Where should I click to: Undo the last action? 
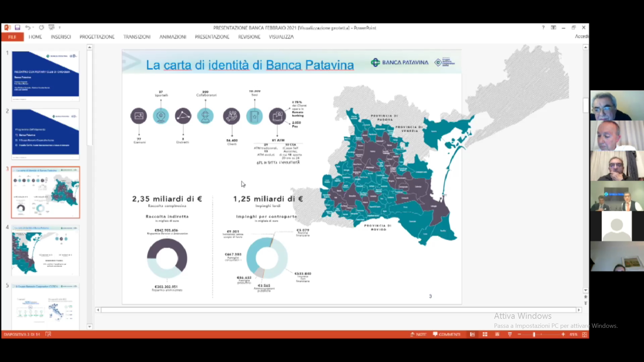point(28,27)
